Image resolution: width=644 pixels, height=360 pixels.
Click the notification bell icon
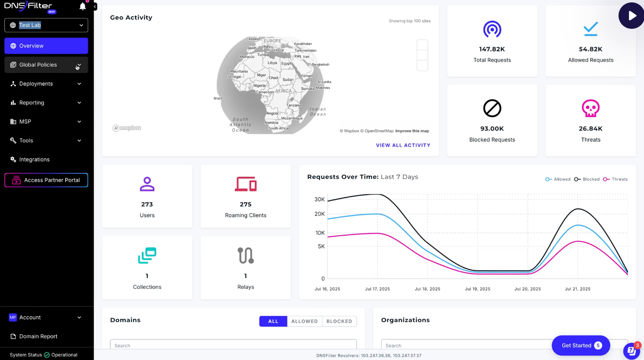click(82, 7)
